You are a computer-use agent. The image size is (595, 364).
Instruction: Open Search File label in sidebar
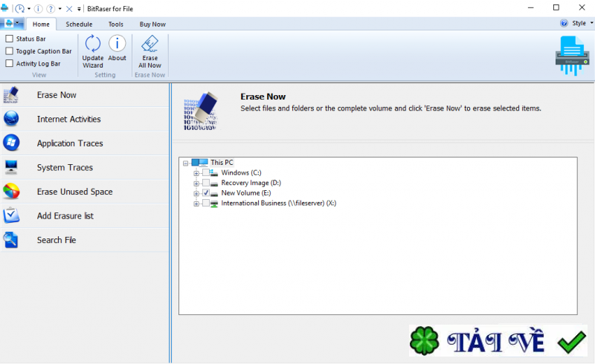(x=57, y=240)
